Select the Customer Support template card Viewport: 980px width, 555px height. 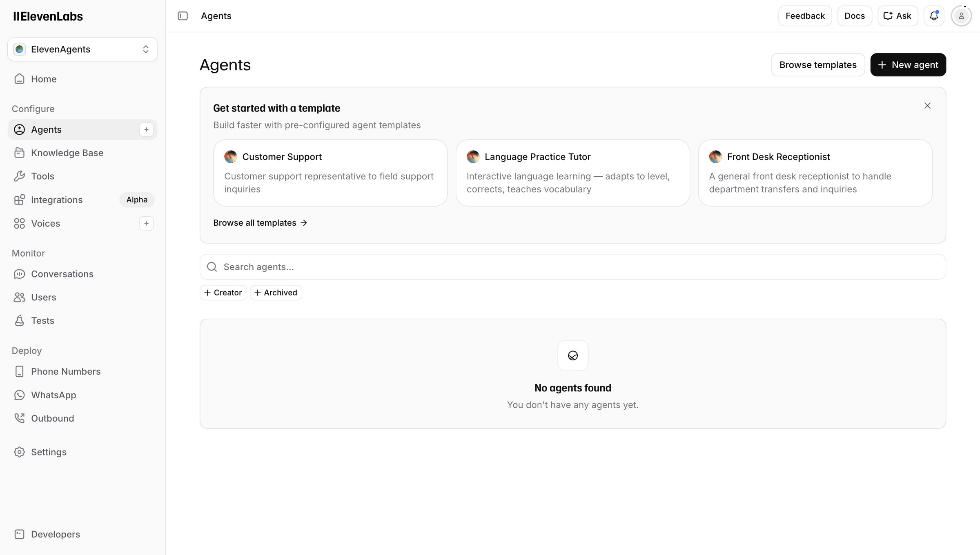coord(330,173)
